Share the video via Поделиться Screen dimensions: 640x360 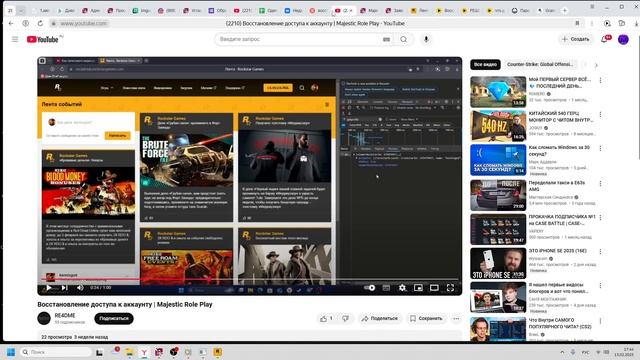tap(380, 318)
